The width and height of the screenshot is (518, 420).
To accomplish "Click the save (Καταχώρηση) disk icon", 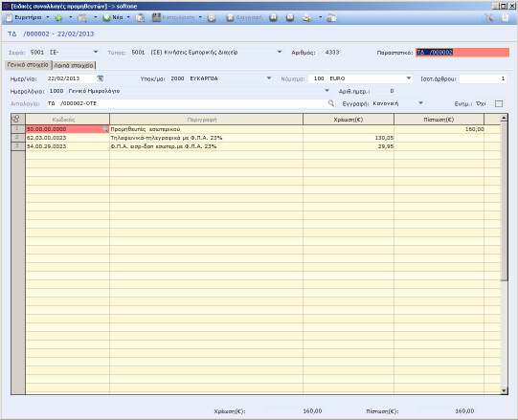I will [156, 17].
